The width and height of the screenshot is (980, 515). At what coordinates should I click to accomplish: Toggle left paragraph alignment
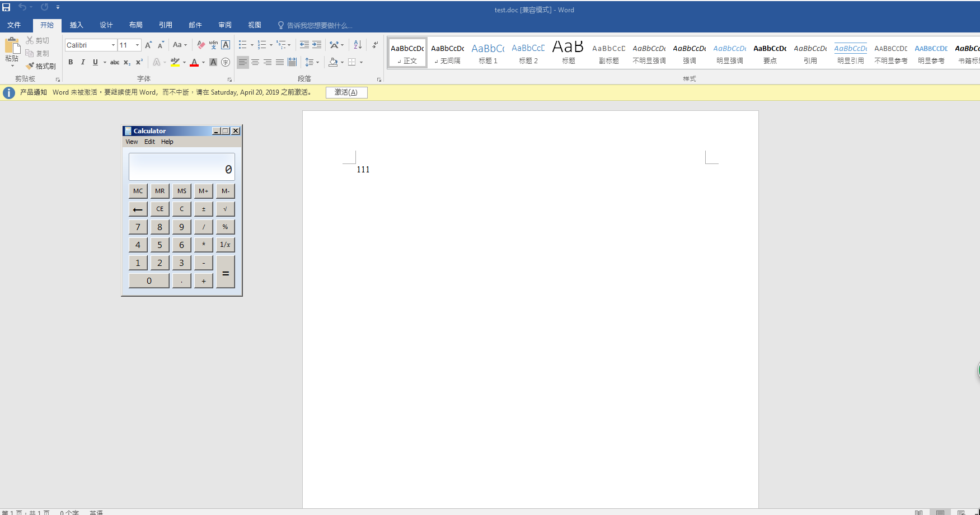point(243,62)
